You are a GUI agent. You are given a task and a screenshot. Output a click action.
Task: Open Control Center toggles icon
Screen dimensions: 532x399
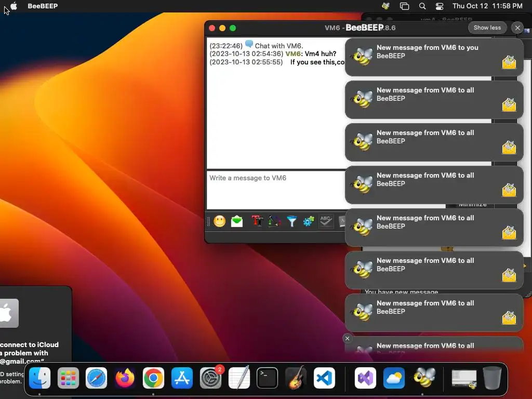tap(440, 6)
